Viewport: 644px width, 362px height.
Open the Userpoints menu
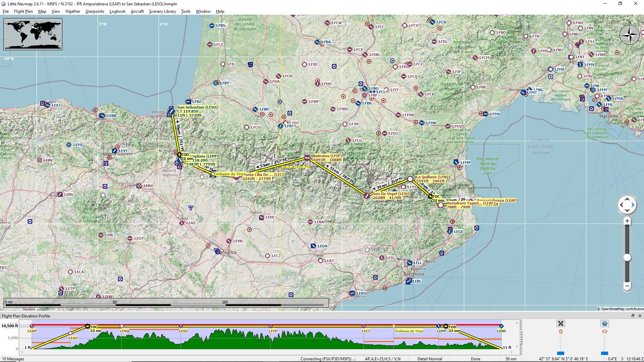click(x=95, y=11)
